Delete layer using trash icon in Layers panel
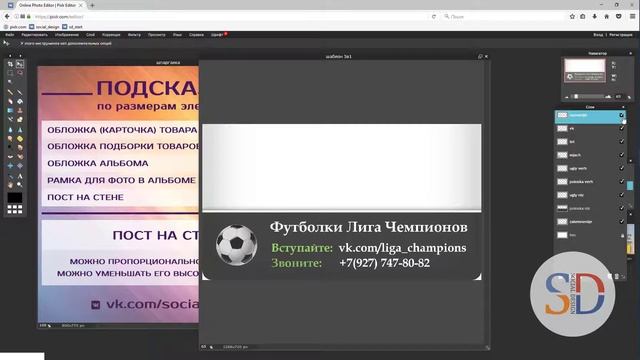The image size is (640, 360). point(617,276)
